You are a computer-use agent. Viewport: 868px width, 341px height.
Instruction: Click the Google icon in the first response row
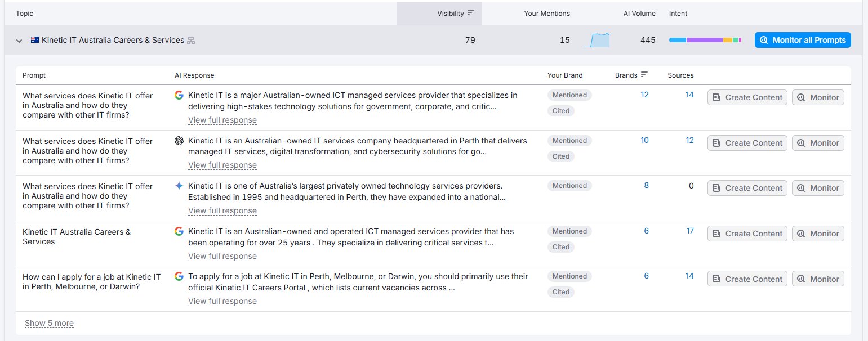[179, 95]
